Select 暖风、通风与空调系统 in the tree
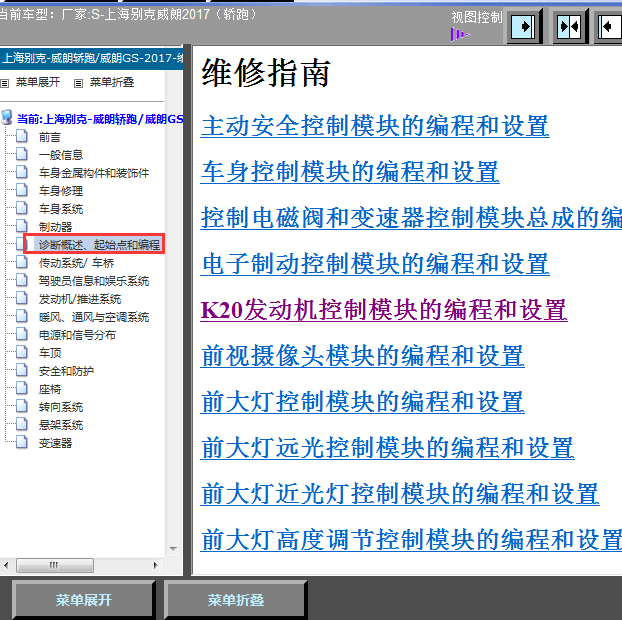The image size is (622, 620). click(94, 317)
